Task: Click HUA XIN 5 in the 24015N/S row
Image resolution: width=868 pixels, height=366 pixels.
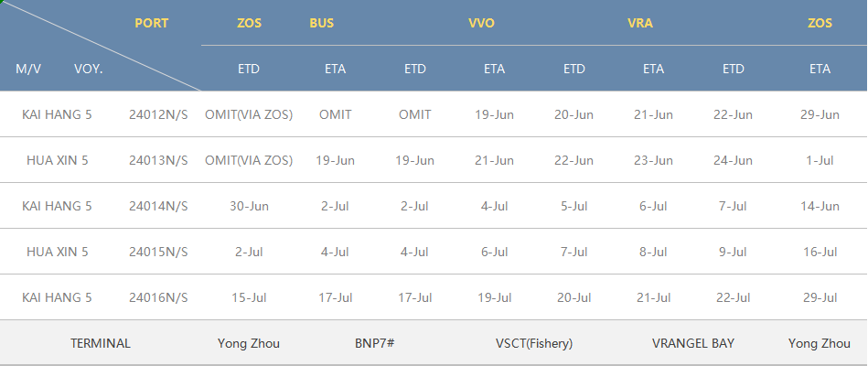Action: point(57,252)
